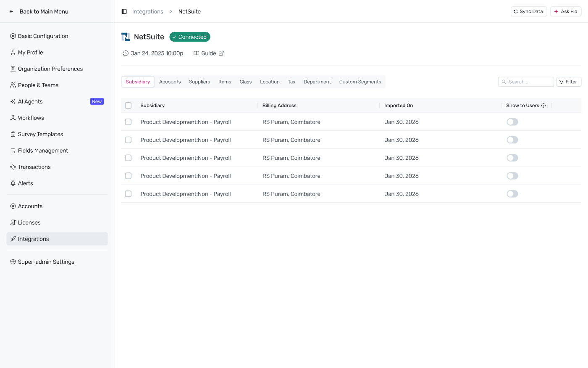The width and height of the screenshot is (588, 368).
Task: Switch to the Custom Segments tab
Action: pos(360,82)
